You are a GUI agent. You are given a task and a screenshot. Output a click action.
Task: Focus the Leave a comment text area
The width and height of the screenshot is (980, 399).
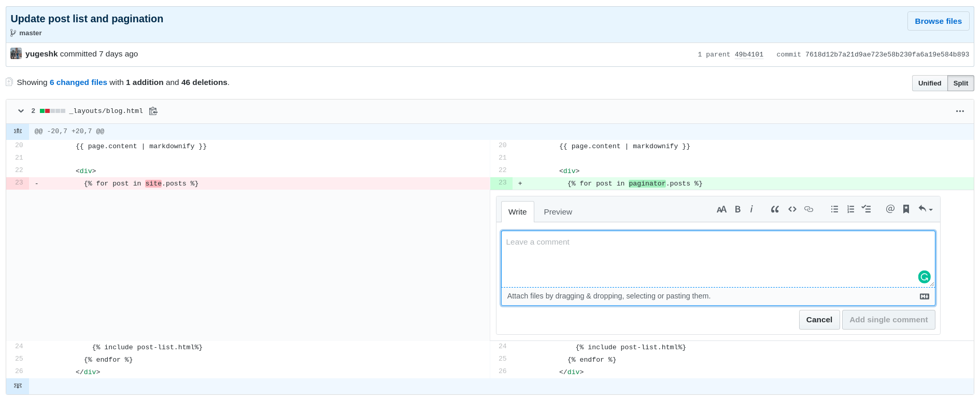click(x=718, y=259)
